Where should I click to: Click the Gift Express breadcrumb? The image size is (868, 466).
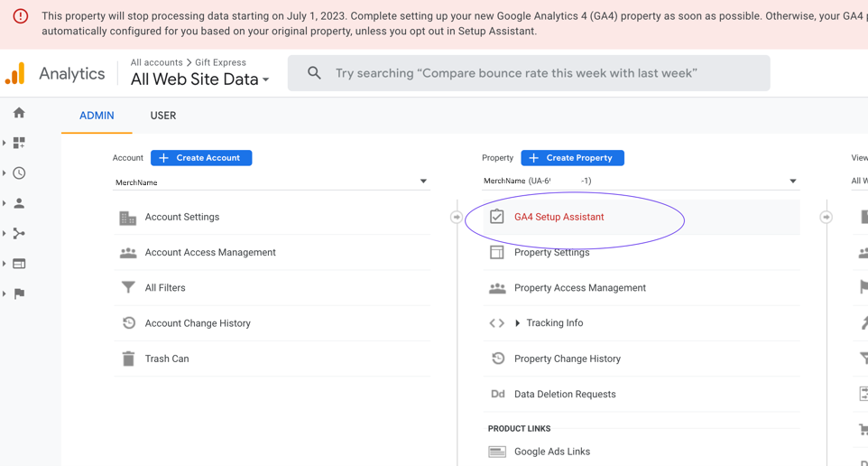[220, 62]
